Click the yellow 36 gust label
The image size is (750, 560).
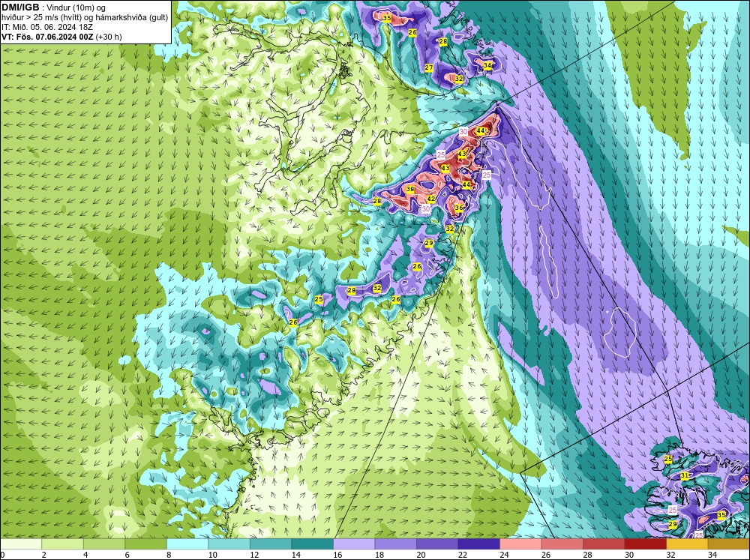click(459, 208)
